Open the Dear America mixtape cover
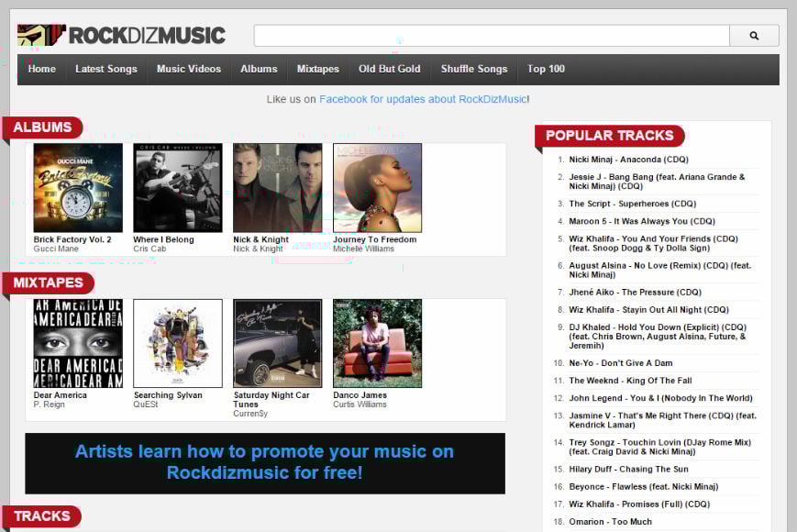Image resolution: width=797 pixels, height=532 pixels. 78,343
